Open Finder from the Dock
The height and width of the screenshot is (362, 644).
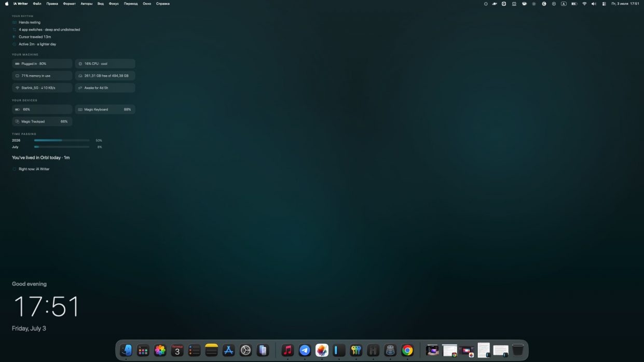pyautogui.click(x=126, y=351)
